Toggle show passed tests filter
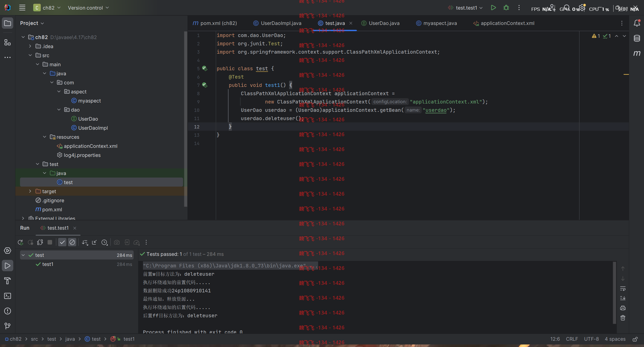 tap(62, 242)
